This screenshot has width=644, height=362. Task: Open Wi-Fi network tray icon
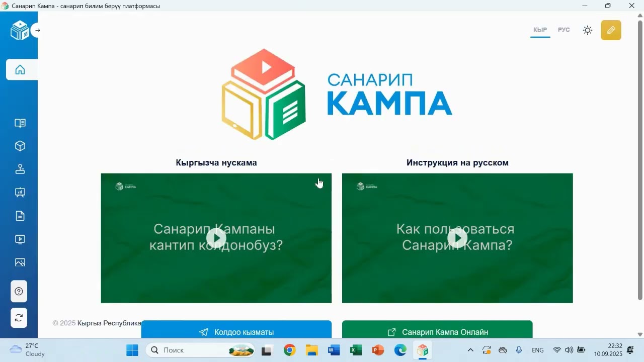click(x=557, y=350)
